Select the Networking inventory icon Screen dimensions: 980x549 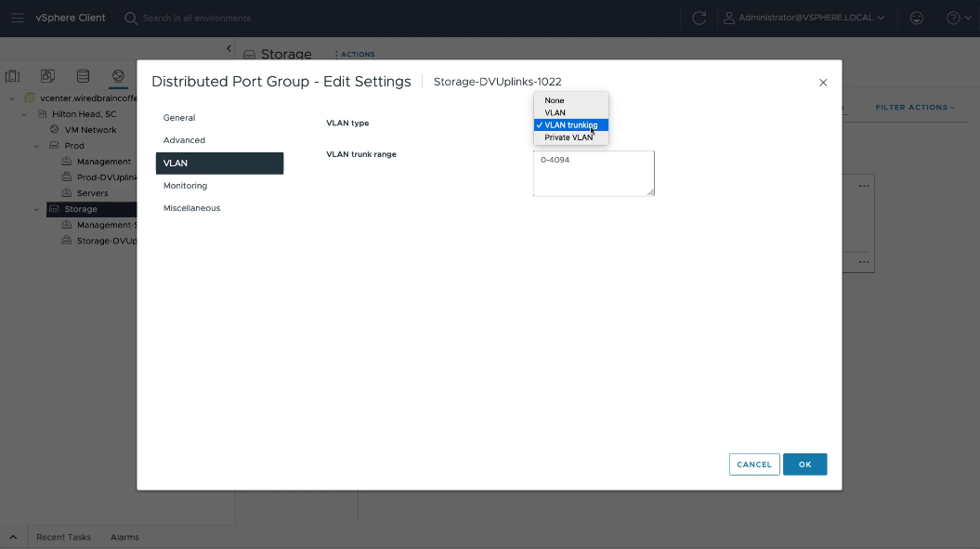pos(118,76)
